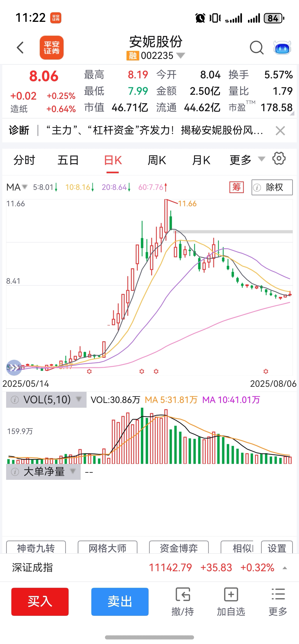Tap the vibrate mode status icon
The width and height of the screenshot is (299, 644).
click(215, 18)
